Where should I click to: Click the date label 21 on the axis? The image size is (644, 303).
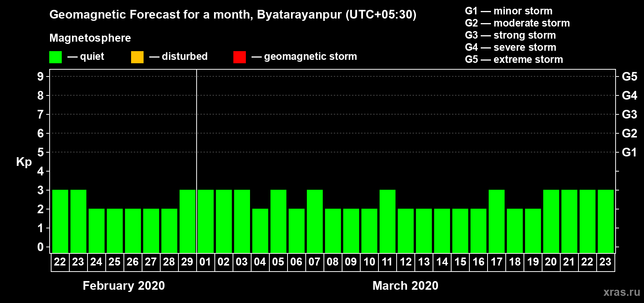pos(569,262)
